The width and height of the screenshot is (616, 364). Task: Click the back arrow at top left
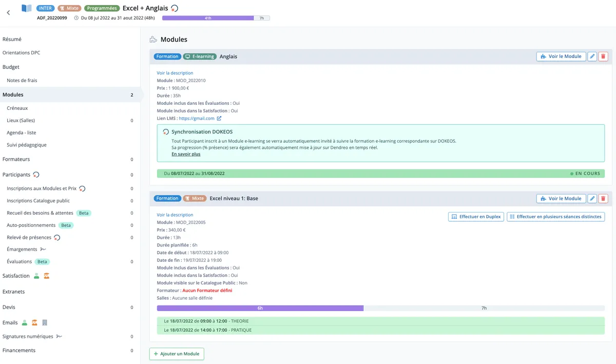coord(8,13)
